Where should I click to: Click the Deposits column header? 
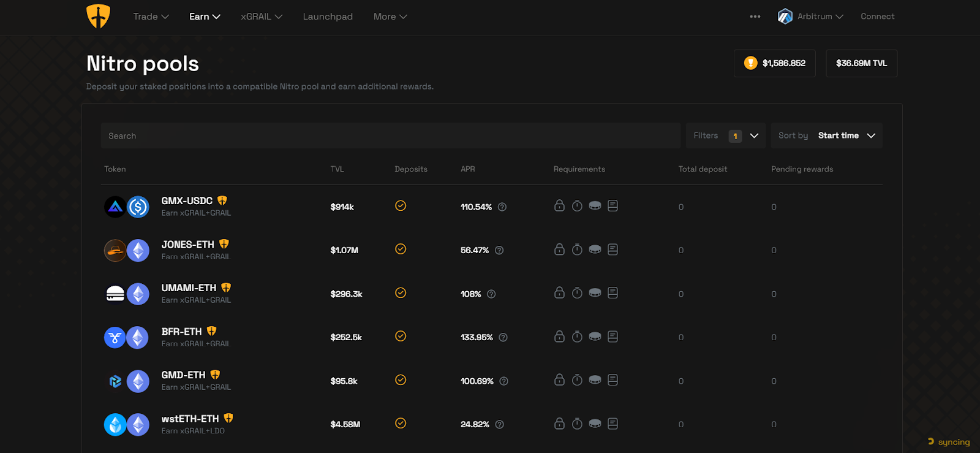[411, 169]
